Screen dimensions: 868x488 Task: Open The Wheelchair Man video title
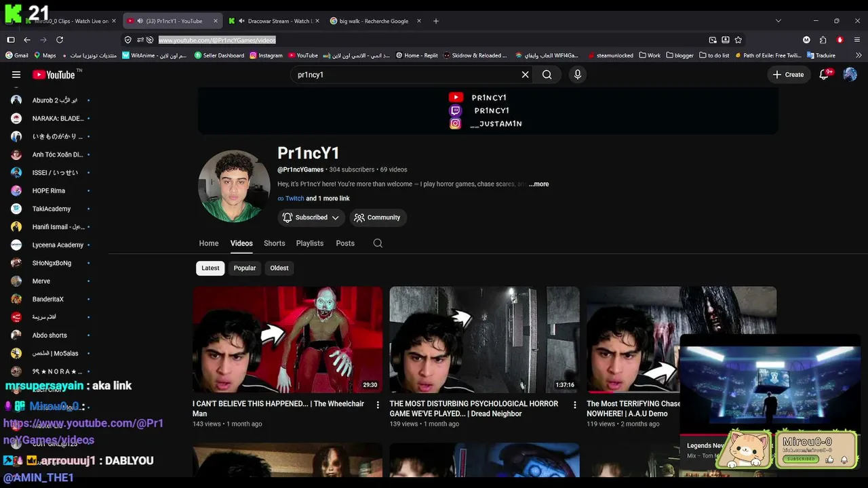tap(279, 409)
